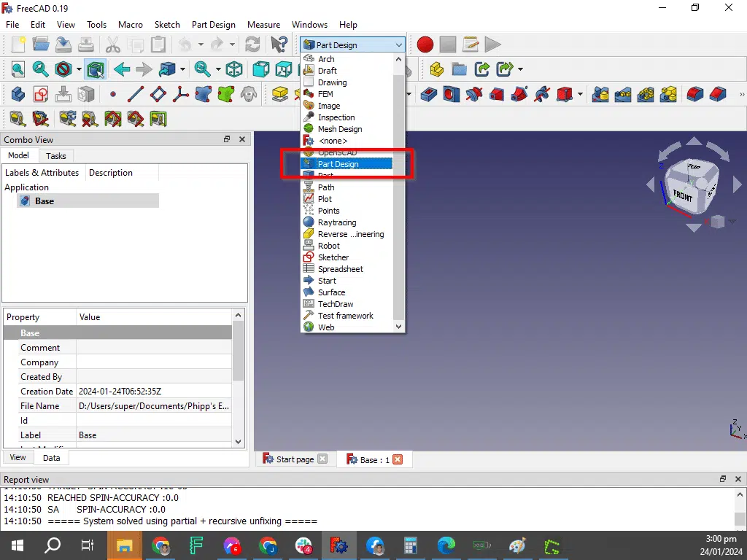Click the What's This help cursor icon
747x560 pixels.
tap(279, 44)
